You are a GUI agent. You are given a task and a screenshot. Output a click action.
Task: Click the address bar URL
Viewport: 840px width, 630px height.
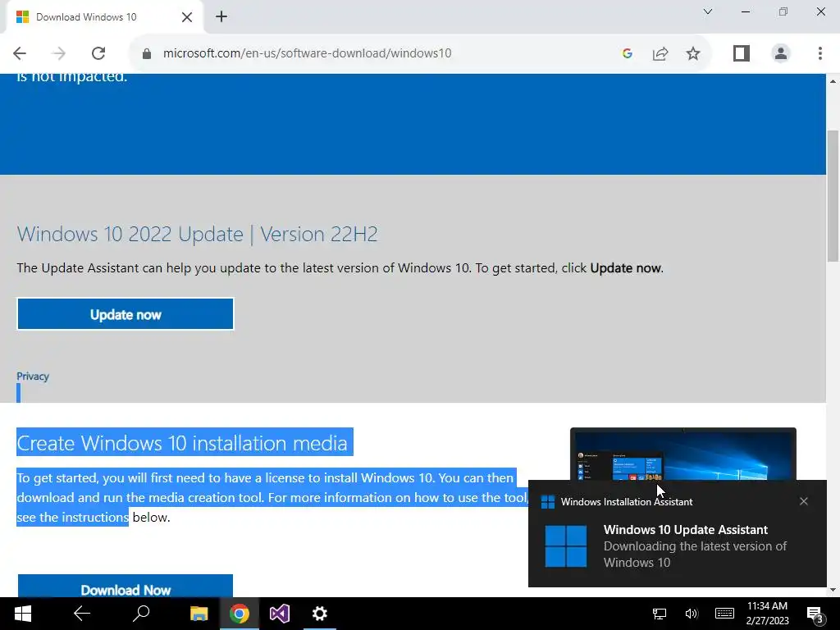pyautogui.click(x=307, y=53)
